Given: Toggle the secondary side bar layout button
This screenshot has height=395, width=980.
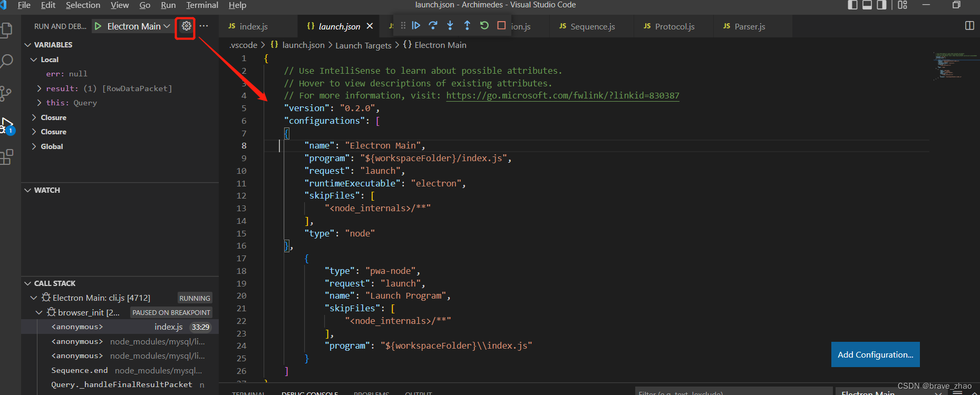Looking at the screenshot, I should [881, 5].
